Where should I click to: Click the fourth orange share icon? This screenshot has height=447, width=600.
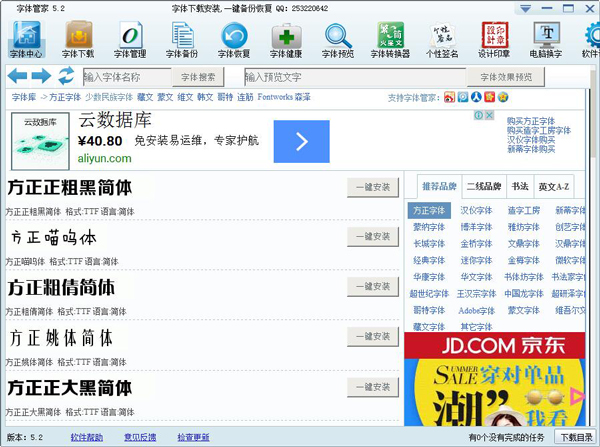click(x=489, y=97)
